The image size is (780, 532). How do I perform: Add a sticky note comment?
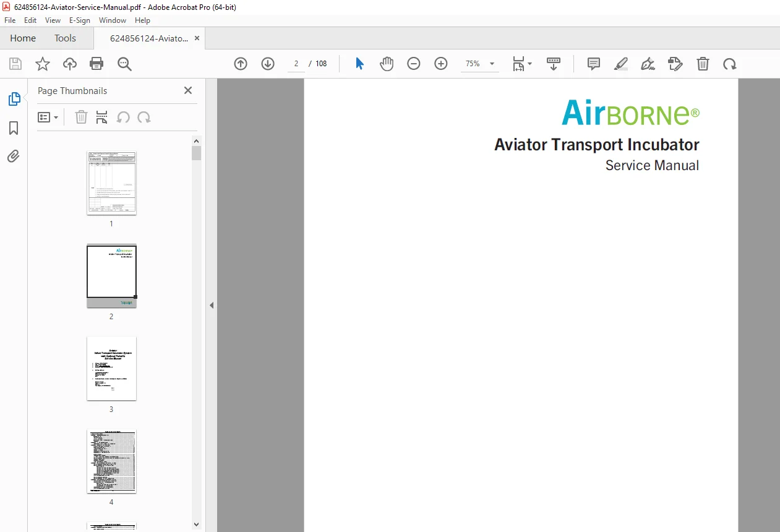click(594, 64)
